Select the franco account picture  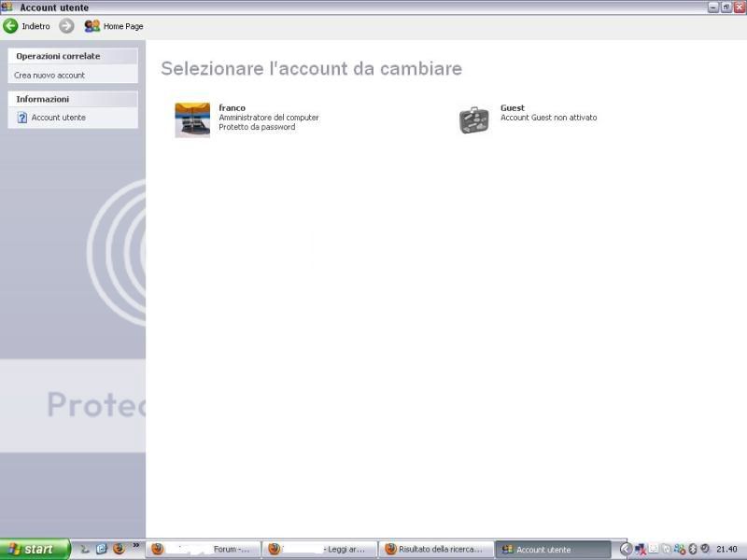(192, 119)
